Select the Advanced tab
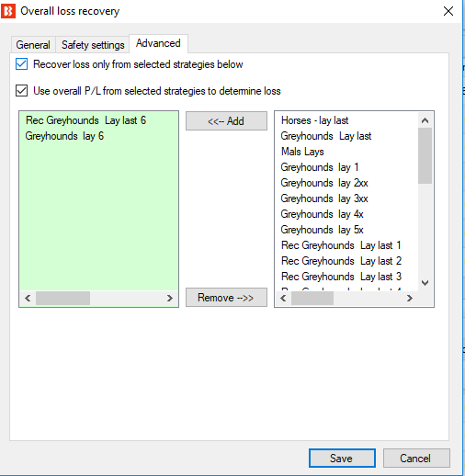 158,43
